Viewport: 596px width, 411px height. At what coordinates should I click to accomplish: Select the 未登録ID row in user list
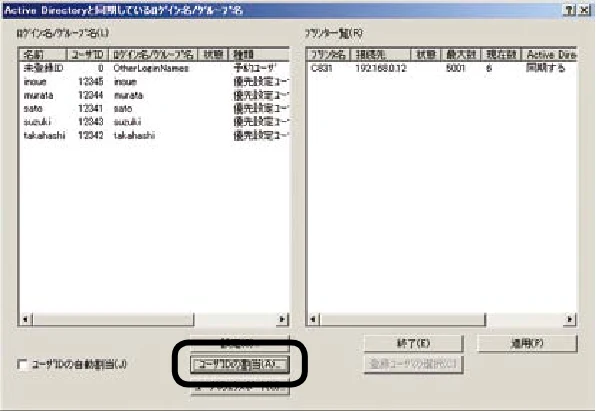[154, 68]
